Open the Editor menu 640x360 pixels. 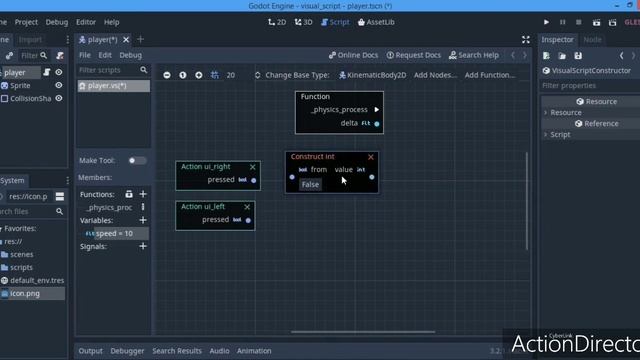(86, 22)
